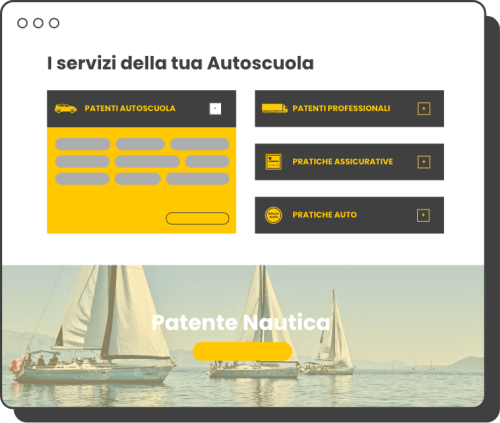
Task: Click the middle window control circle
Action: [38, 23]
